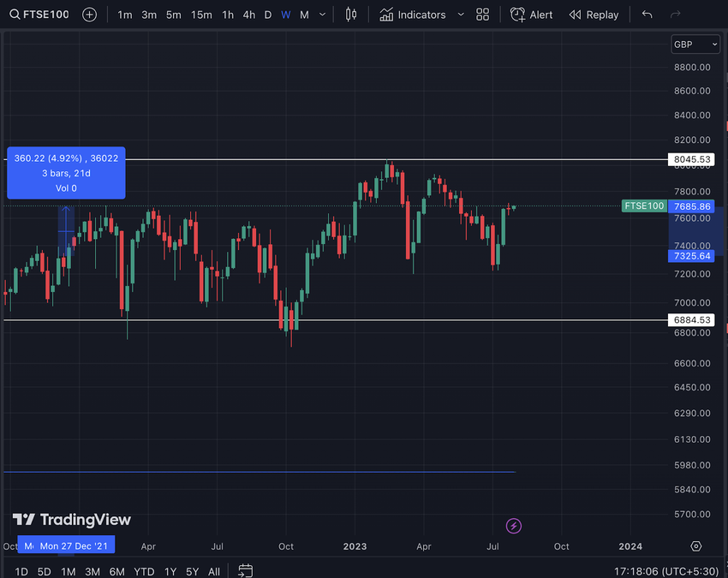
Task: Switch to the 3m timeframe
Action: click(148, 15)
